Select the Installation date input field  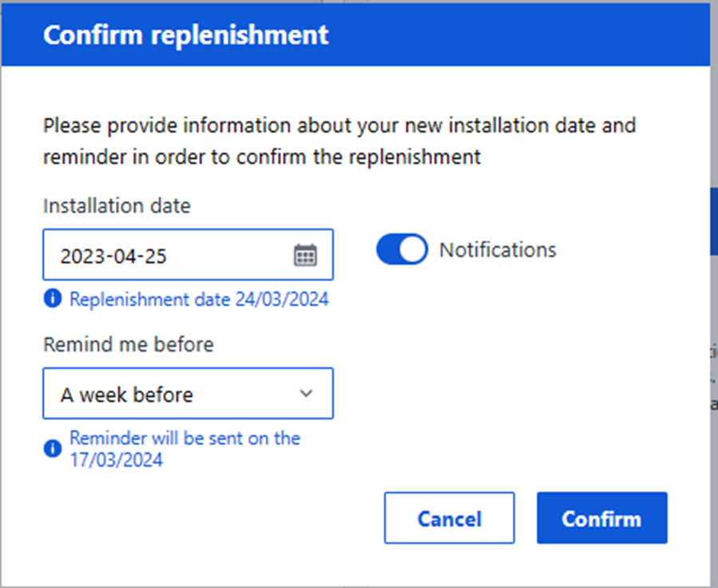tap(160, 254)
